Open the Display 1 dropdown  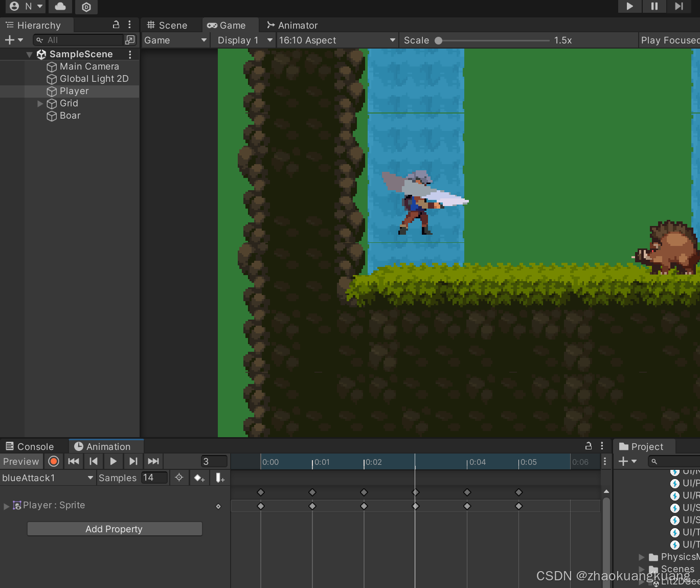click(245, 40)
